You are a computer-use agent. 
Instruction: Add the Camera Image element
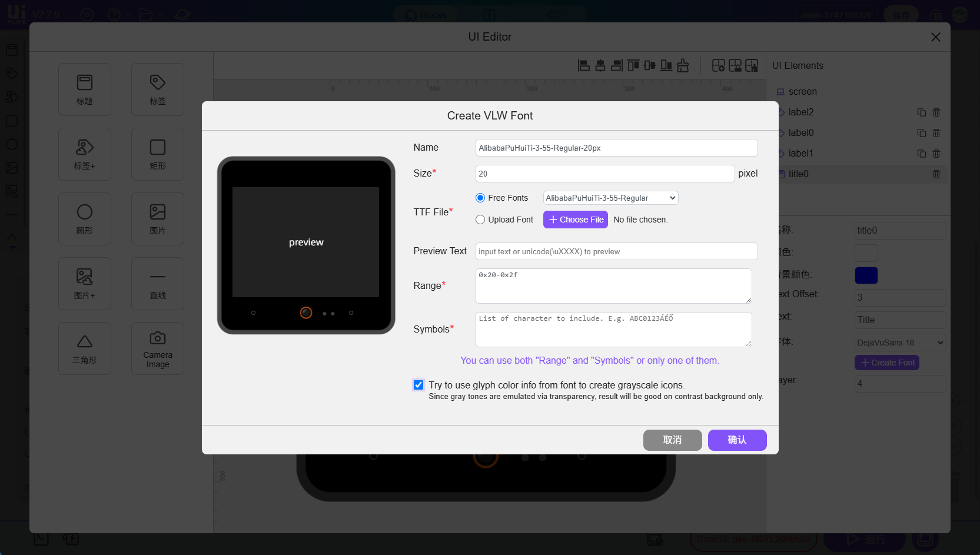pyautogui.click(x=158, y=348)
